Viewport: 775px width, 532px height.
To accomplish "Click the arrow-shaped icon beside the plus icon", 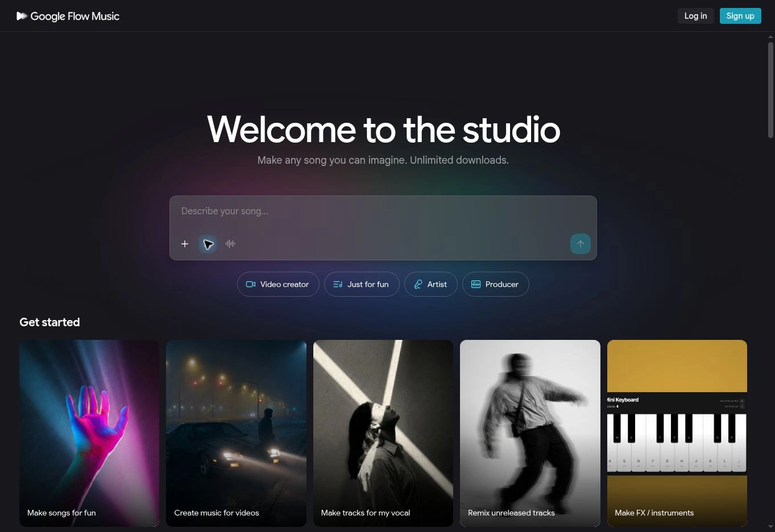I will pyautogui.click(x=208, y=244).
